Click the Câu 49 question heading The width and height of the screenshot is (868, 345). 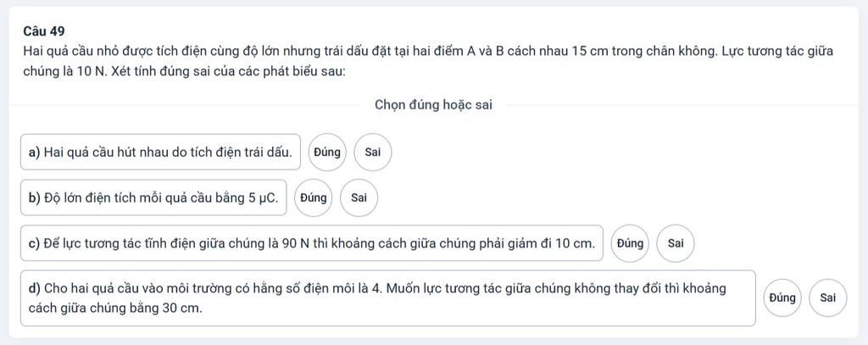pos(45,31)
